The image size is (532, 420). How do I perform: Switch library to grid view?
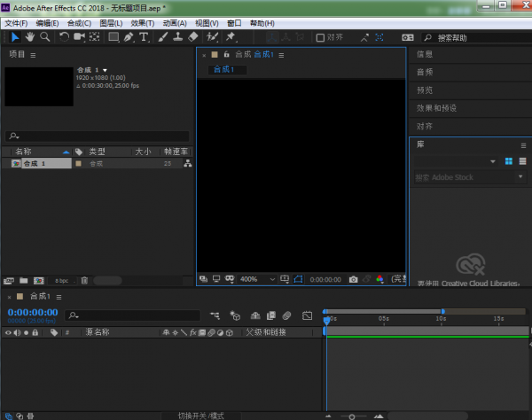[509, 161]
